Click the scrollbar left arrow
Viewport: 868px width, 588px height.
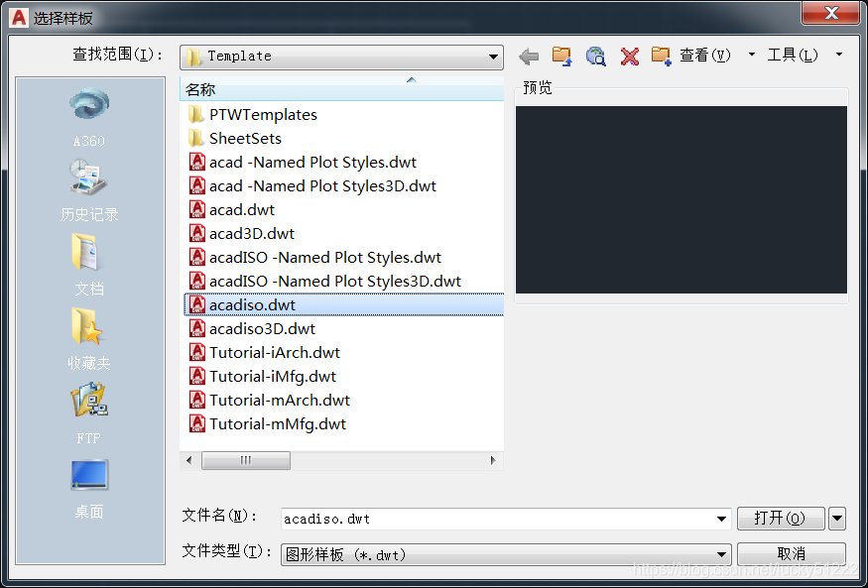[189, 460]
